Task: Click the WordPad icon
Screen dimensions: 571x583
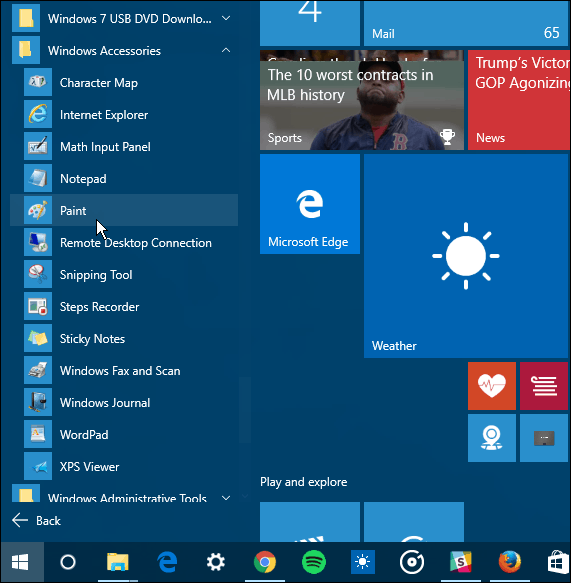Action: [x=38, y=434]
